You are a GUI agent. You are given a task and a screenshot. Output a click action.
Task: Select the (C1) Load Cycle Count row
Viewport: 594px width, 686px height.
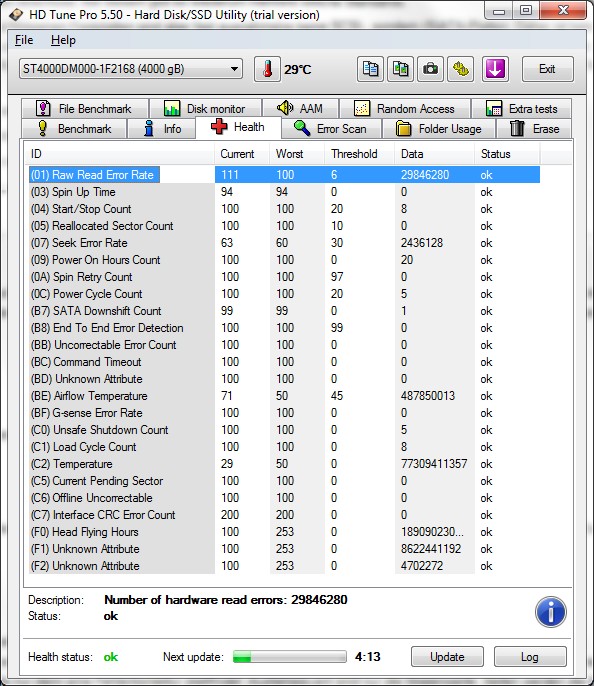(284, 447)
